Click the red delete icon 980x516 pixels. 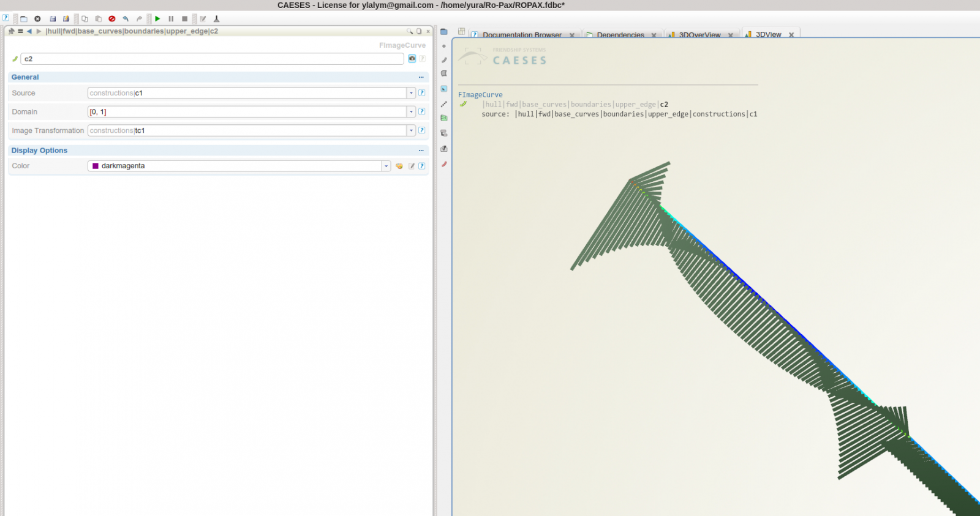[x=112, y=19]
